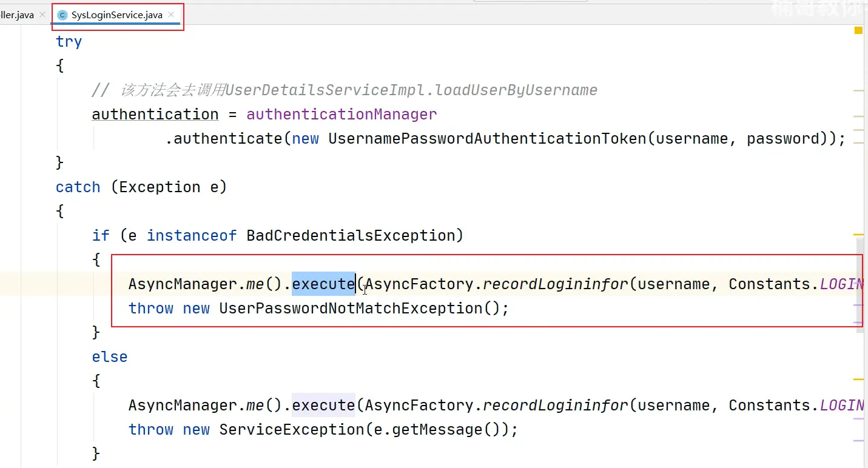Click the class icon on SysLoginService.java tab

(x=62, y=15)
